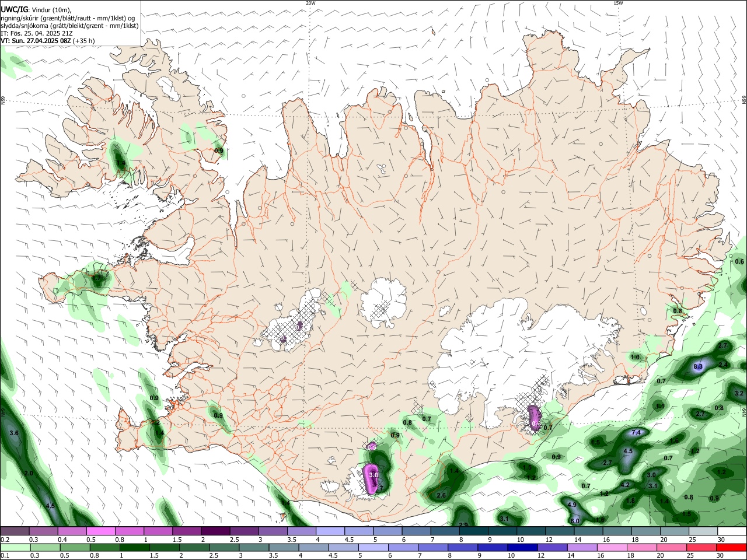Click the UWC/IG title in the header
This screenshot has height=560, width=747.
pos(13,10)
